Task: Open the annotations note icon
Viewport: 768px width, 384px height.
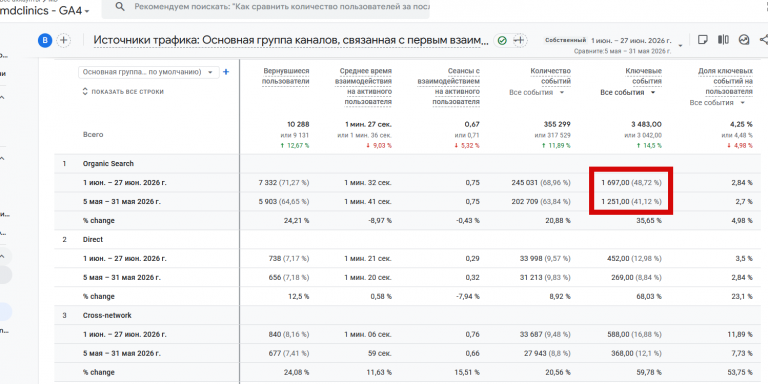Action: (x=702, y=40)
